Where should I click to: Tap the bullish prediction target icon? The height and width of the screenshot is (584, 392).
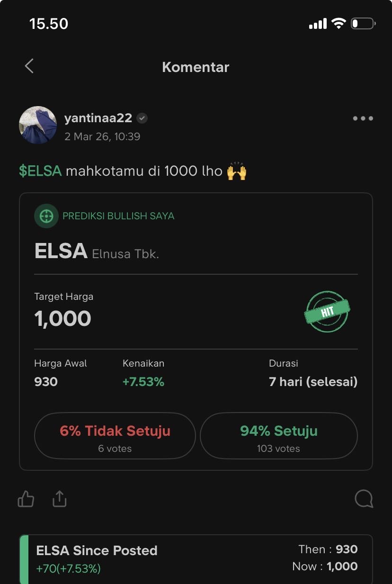46,216
